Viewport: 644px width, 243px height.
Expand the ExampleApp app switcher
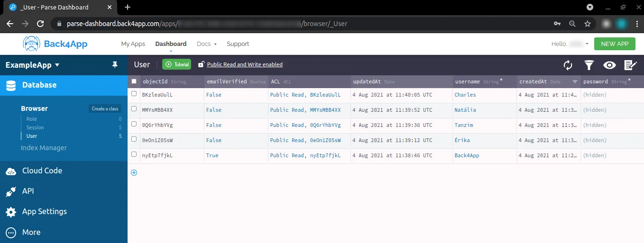point(33,65)
